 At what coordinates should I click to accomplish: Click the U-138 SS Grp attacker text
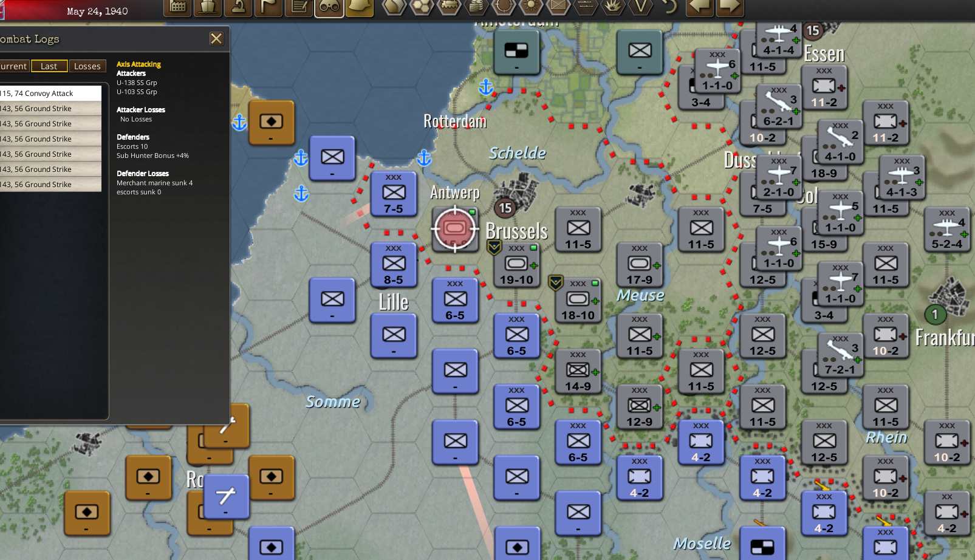click(x=137, y=83)
